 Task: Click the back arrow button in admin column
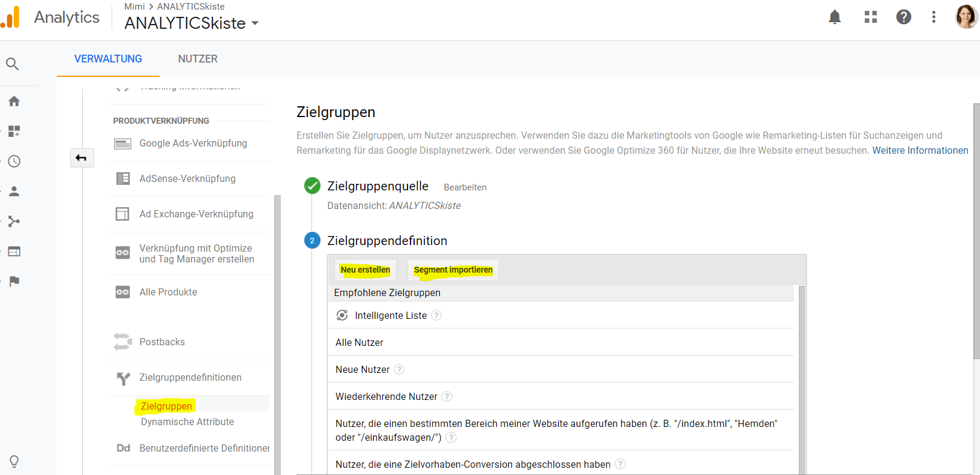[x=82, y=158]
